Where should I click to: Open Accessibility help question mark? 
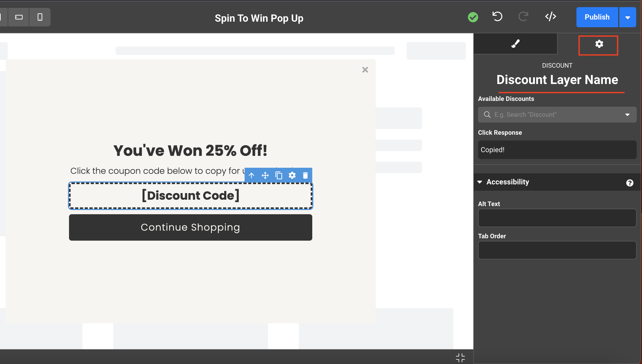coord(630,183)
